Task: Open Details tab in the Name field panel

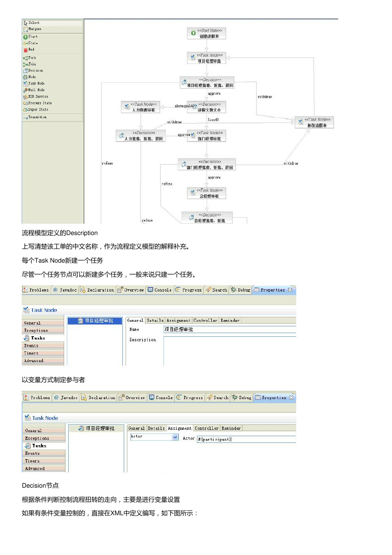Action: click(155, 320)
